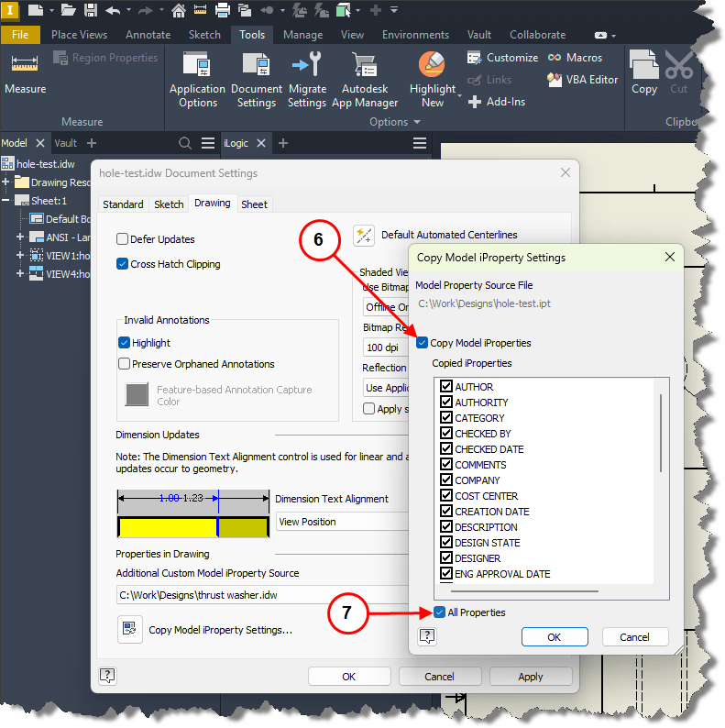
Task: Switch to the Sketch tab in Document Settings
Action: [x=169, y=204]
